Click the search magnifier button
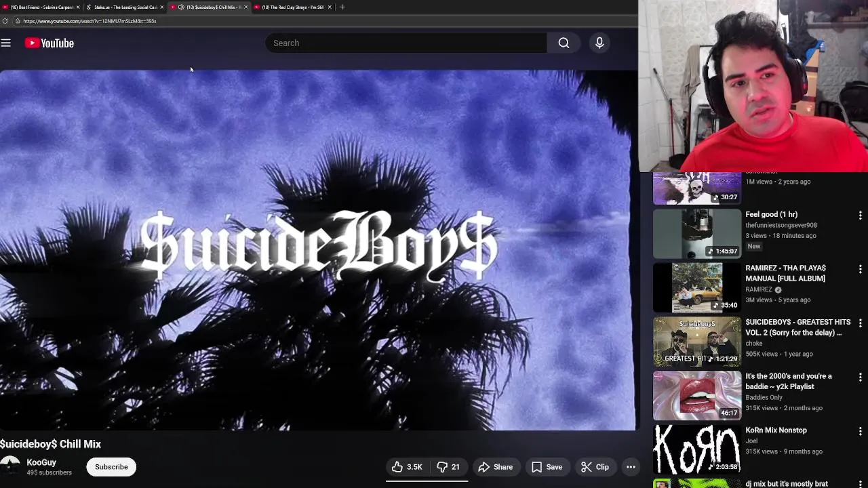Image resolution: width=868 pixels, height=488 pixels. coord(564,43)
